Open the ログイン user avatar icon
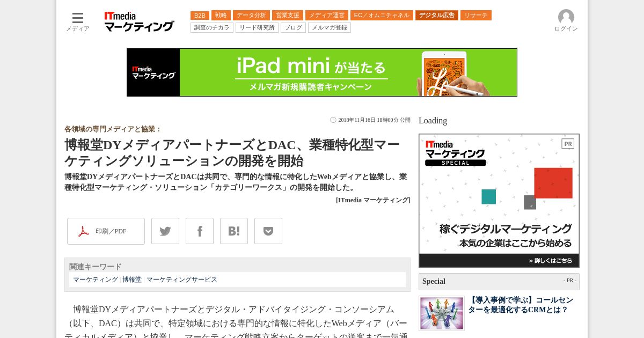 [x=566, y=17]
